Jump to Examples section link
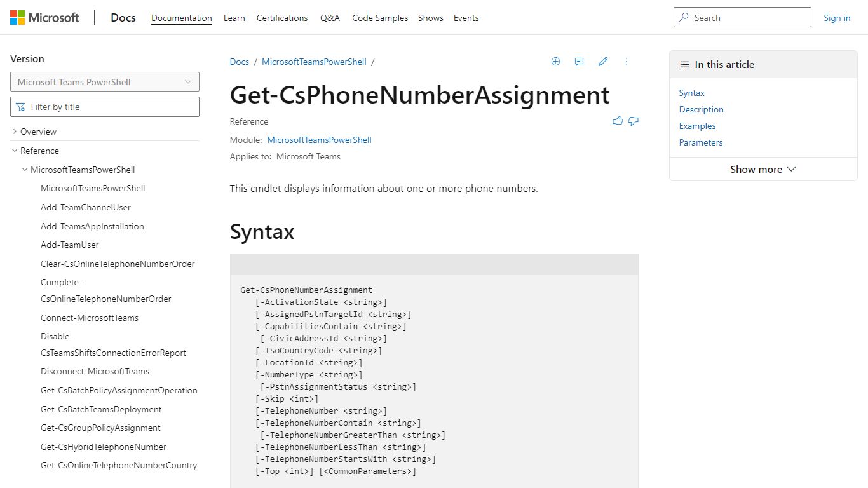The height and width of the screenshot is (488, 868). coord(697,126)
